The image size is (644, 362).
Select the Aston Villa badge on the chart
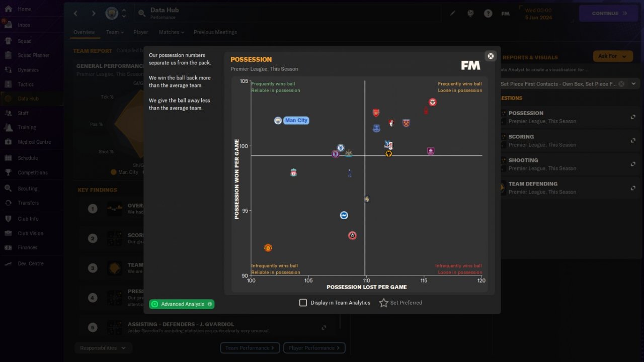(x=336, y=154)
